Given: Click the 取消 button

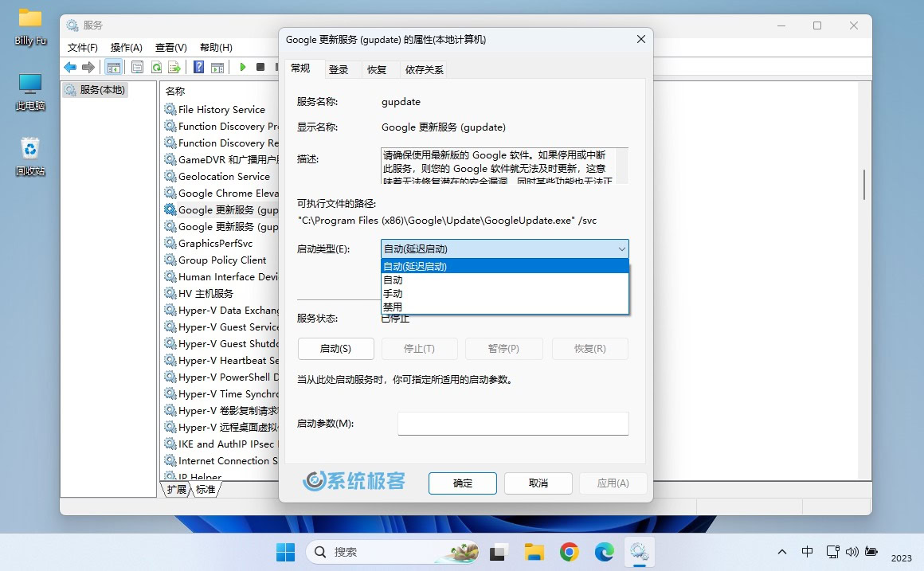Looking at the screenshot, I should coord(538,483).
